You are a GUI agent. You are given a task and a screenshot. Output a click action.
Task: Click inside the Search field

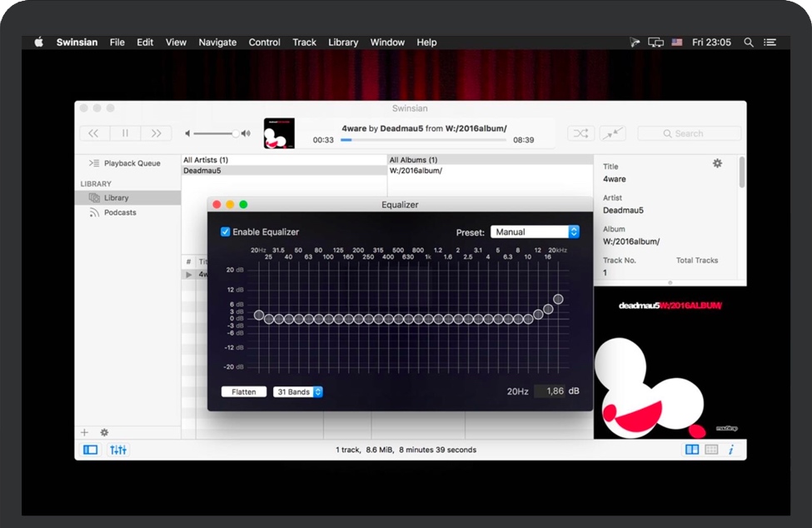[x=689, y=132]
